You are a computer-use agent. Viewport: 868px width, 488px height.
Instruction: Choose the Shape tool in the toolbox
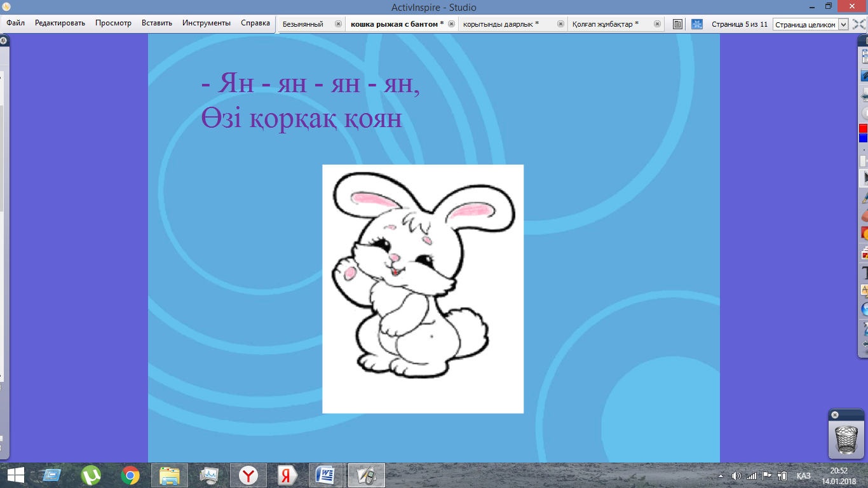pyautogui.click(x=864, y=234)
